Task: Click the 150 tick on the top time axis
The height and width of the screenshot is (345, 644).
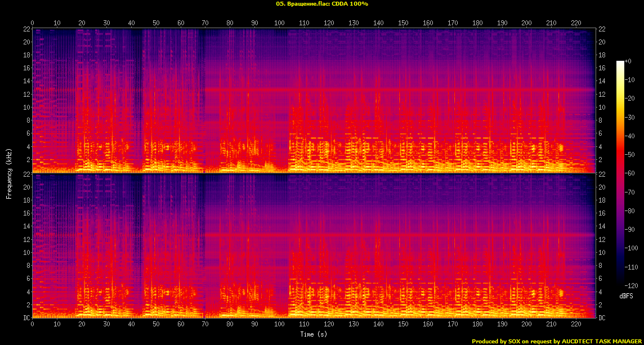Action: pos(403,23)
